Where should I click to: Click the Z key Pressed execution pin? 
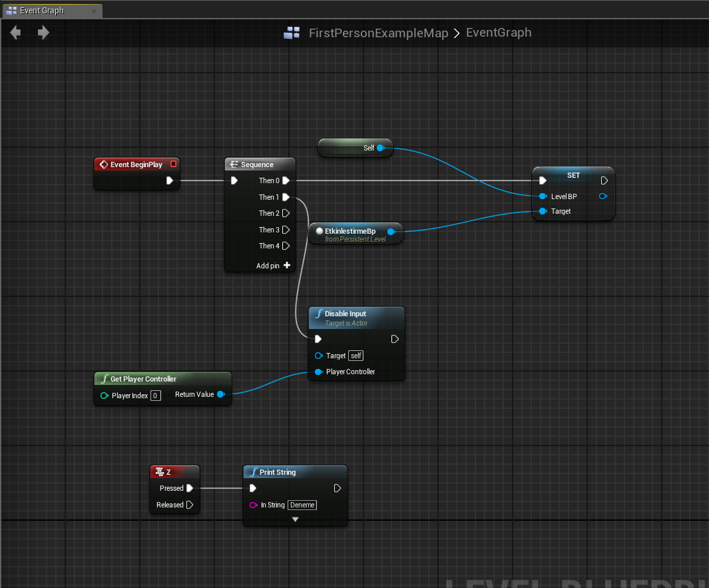190,488
